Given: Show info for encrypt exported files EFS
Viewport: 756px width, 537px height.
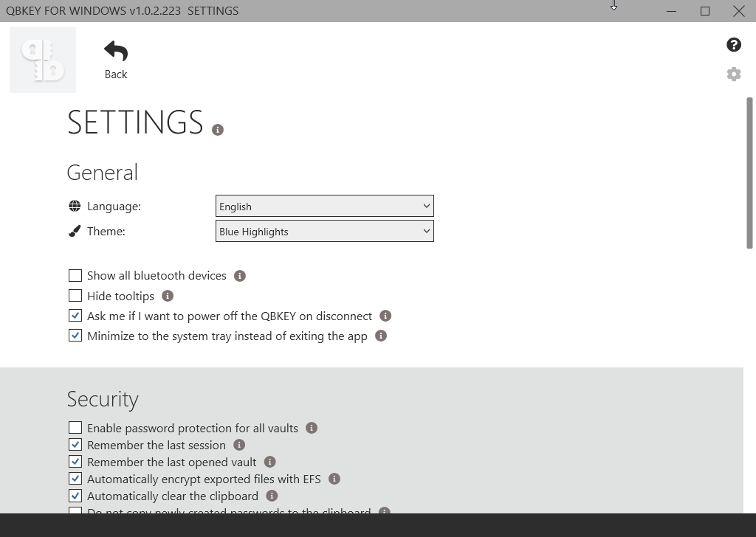Looking at the screenshot, I should point(334,479).
